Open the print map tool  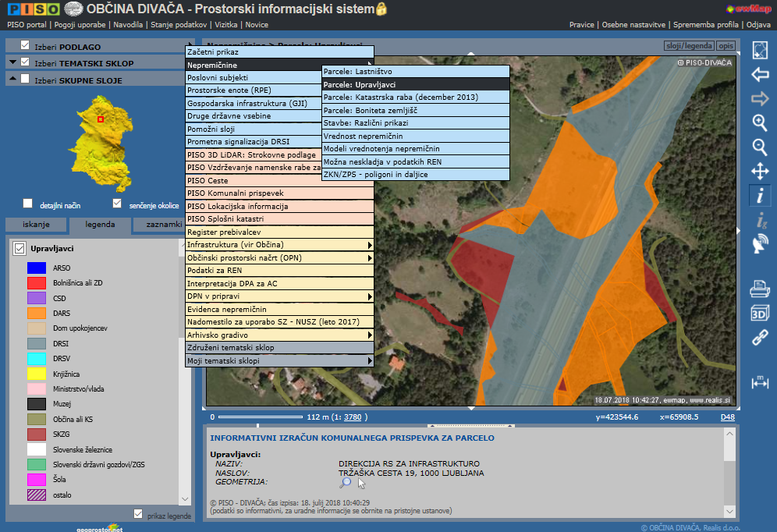pyautogui.click(x=760, y=290)
